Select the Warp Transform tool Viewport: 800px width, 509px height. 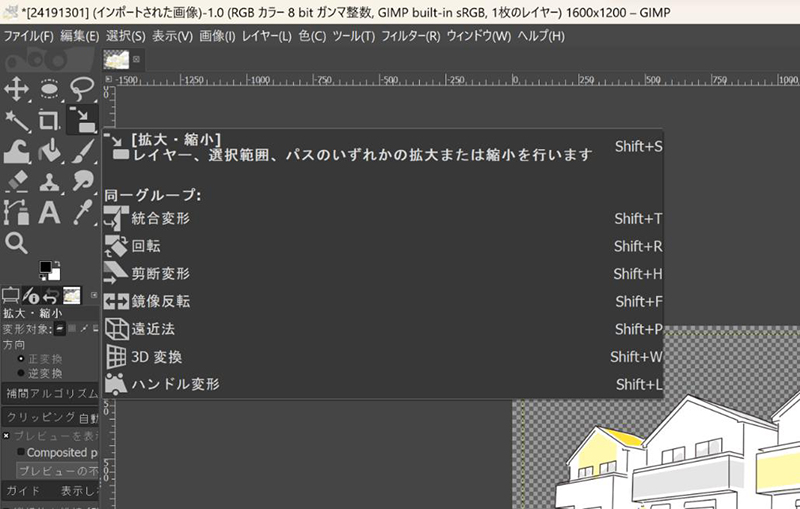click(16, 151)
